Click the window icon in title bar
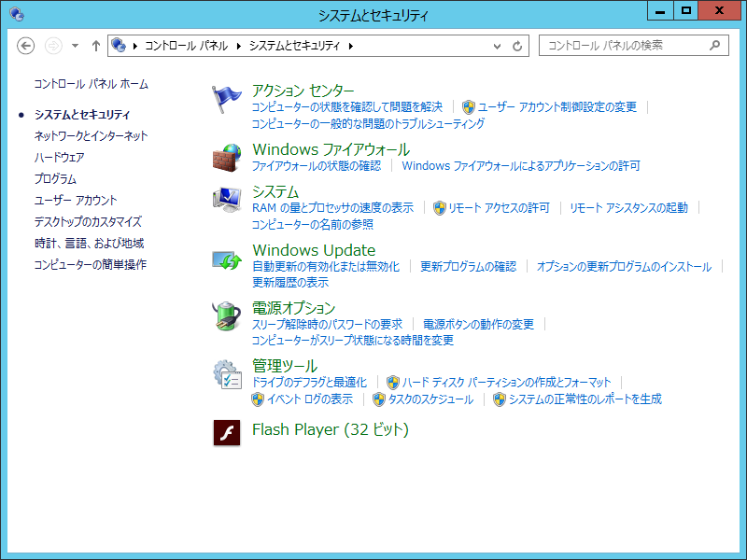This screenshot has width=747, height=560. [x=17, y=14]
